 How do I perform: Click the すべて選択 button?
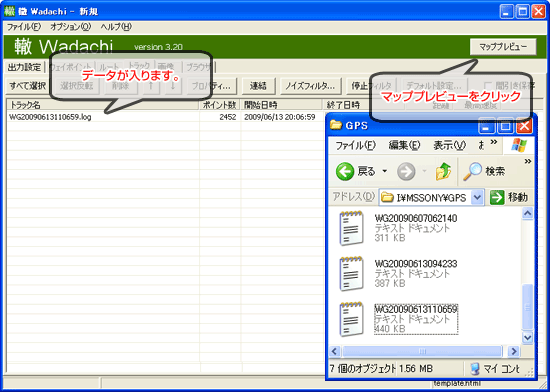pyautogui.click(x=28, y=86)
